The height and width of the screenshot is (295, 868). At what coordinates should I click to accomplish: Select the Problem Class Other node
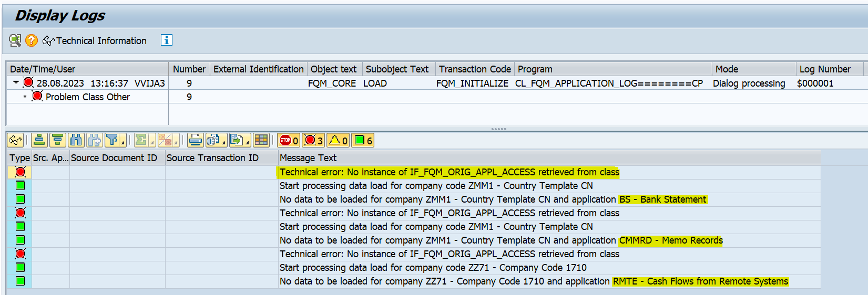tap(88, 97)
